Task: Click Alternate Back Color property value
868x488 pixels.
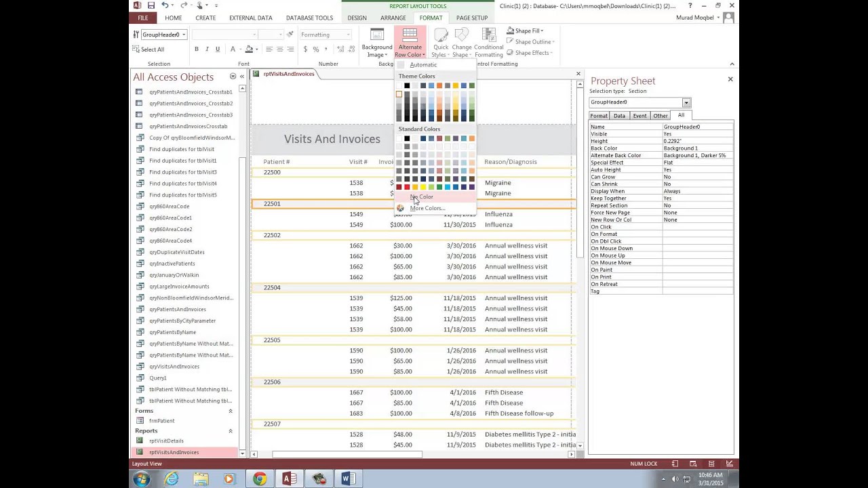Action: pyautogui.click(x=698, y=156)
